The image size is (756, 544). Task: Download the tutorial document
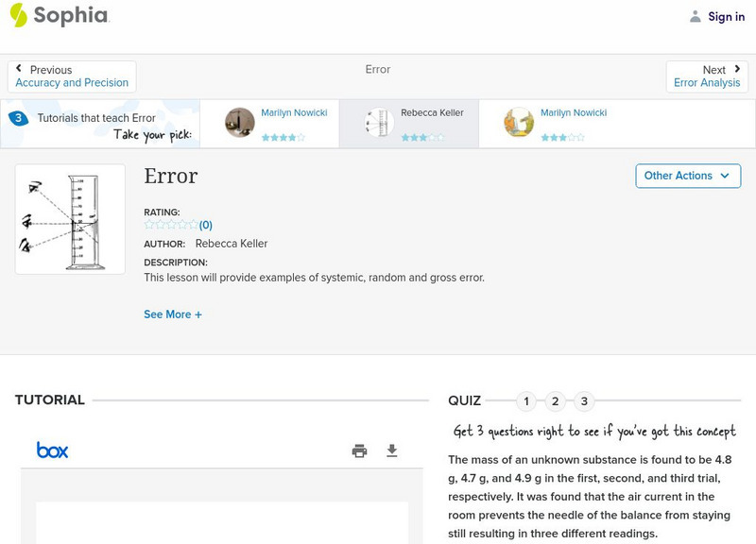click(392, 450)
